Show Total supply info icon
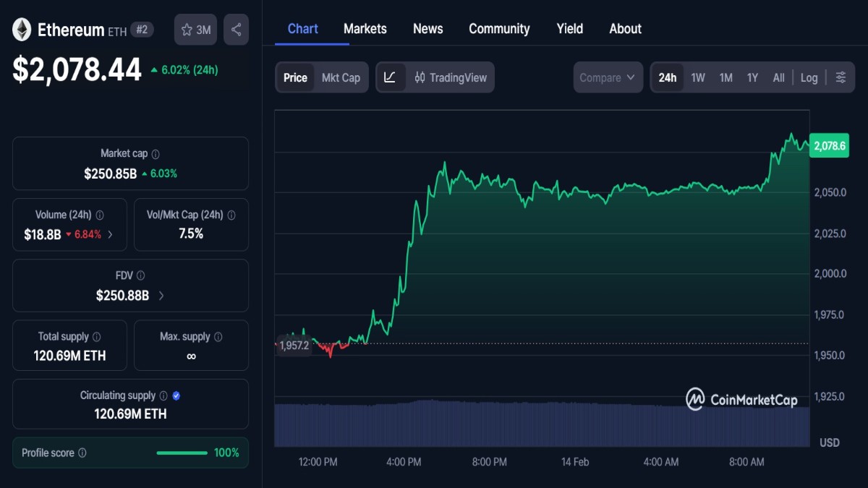Image resolution: width=868 pixels, height=488 pixels. 97,337
